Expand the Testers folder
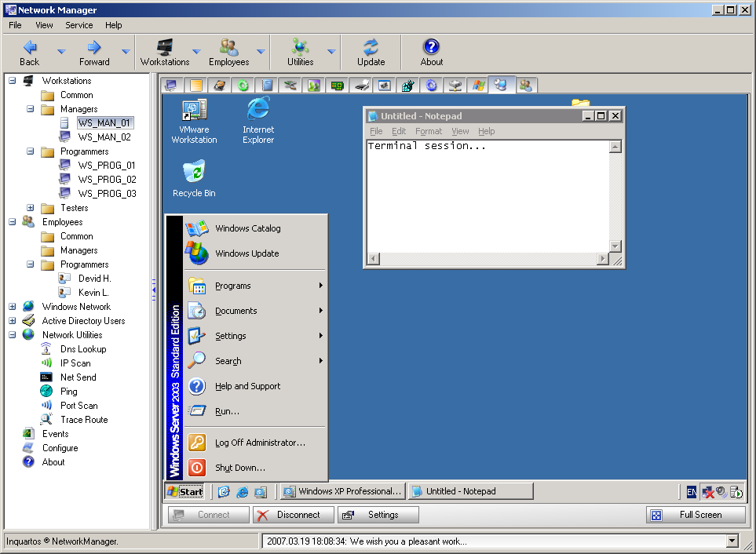Viewport: 756px width, 554px height. point(31,208)
